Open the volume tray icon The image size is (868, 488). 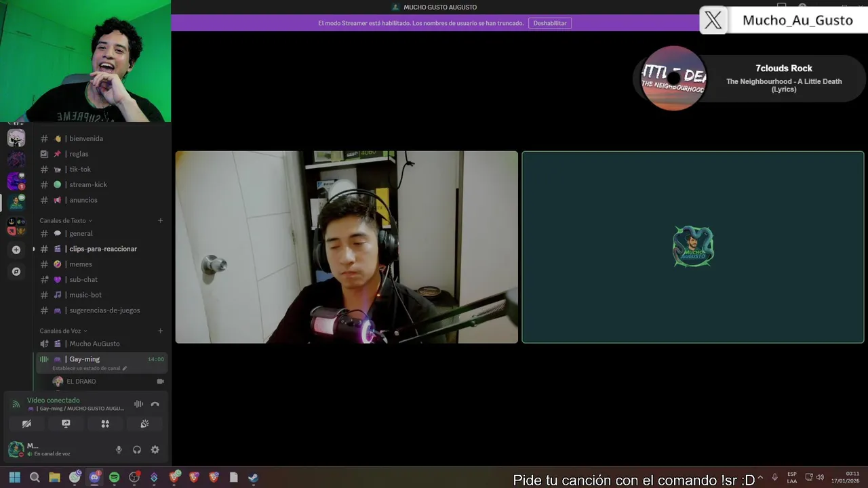(x=820, y=477)
